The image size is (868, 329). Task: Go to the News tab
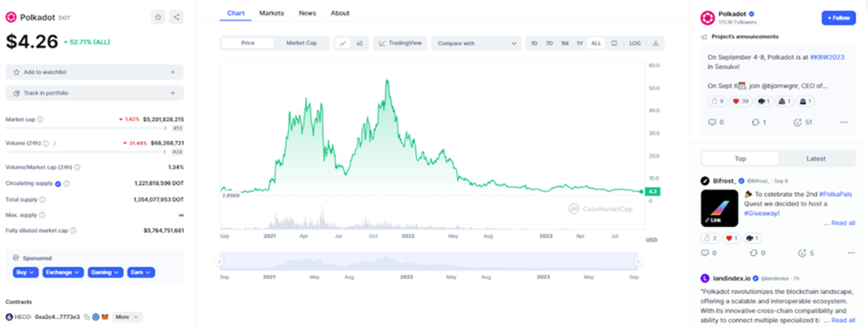pyautogui.click(x=307, y=13)
